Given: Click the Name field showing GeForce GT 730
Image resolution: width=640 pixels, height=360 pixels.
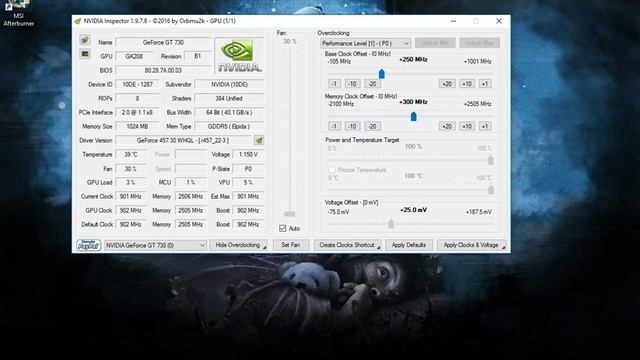Looking at the screenshot, I should 163,42.
